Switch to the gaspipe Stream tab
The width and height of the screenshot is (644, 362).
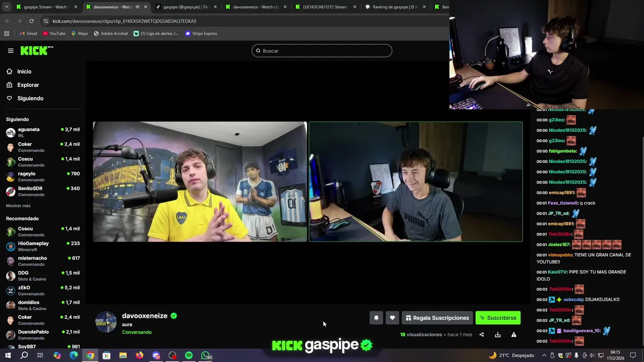point(45,7)
